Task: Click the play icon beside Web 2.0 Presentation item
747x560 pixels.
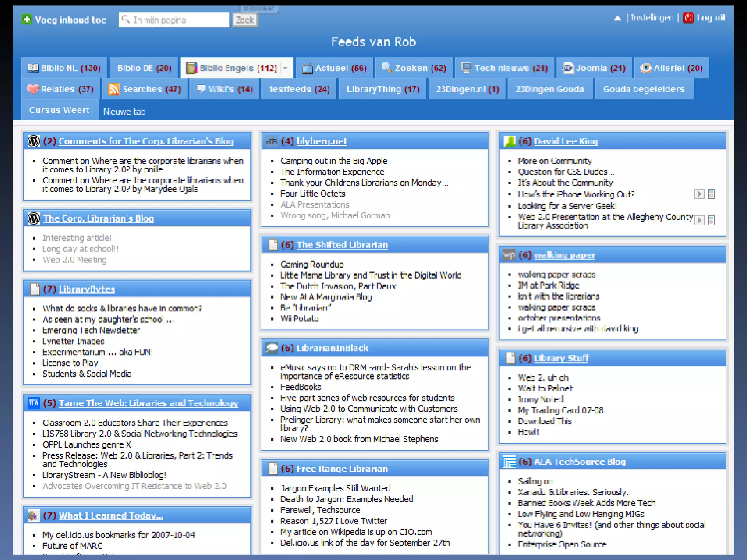Action: [x=699, y=220]
